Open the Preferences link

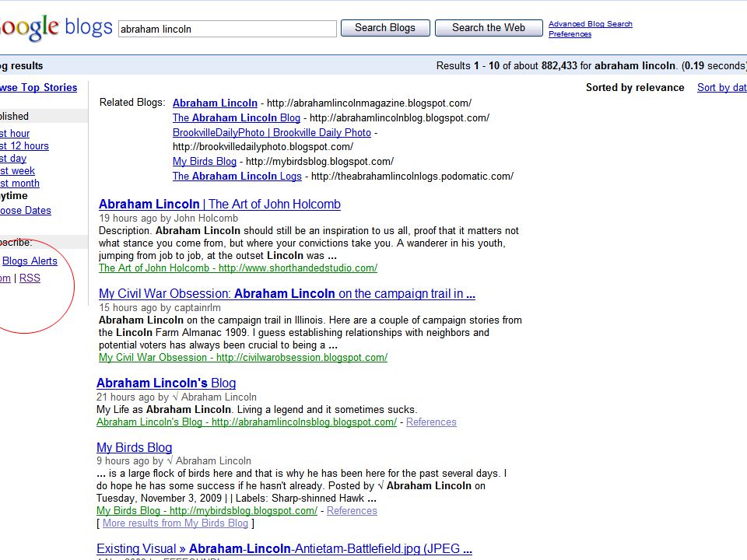pos(570,33)
